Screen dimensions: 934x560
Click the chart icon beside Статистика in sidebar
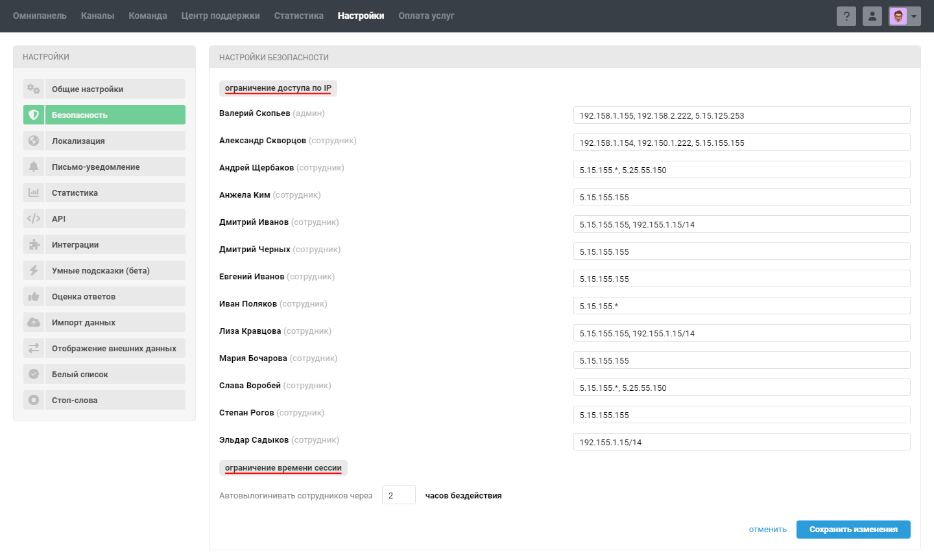pyautogui.click(x=34, y=192)
